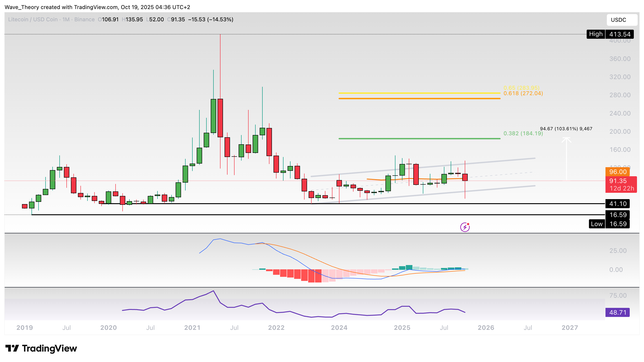Screen dimensions: 644x362
Task: Click the Litecoin / USD Coin symbol title
Action: 33,19
